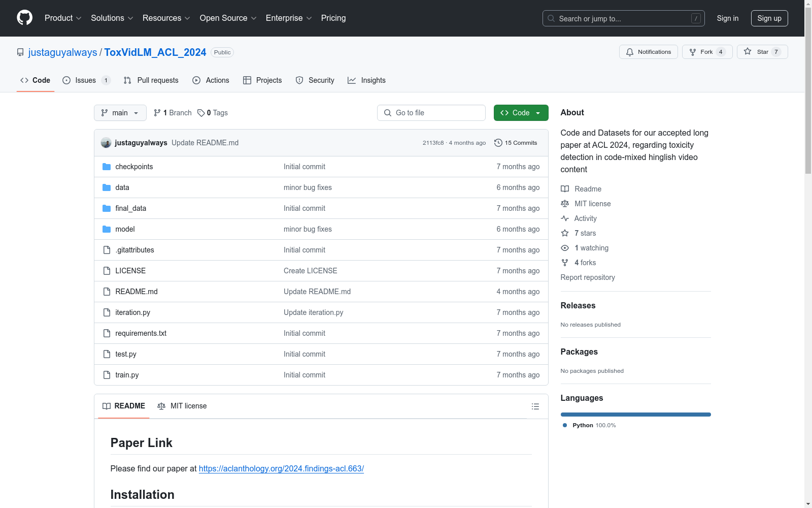Screen dimensions: 812x508
Task: Open the checkpoints folder icon
Action: click(x=107, y=167)
